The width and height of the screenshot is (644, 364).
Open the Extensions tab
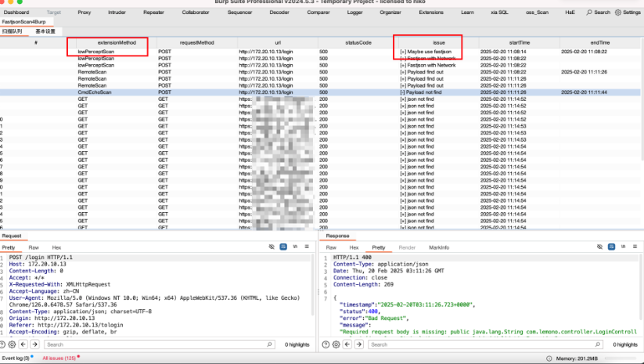(431, 13)
